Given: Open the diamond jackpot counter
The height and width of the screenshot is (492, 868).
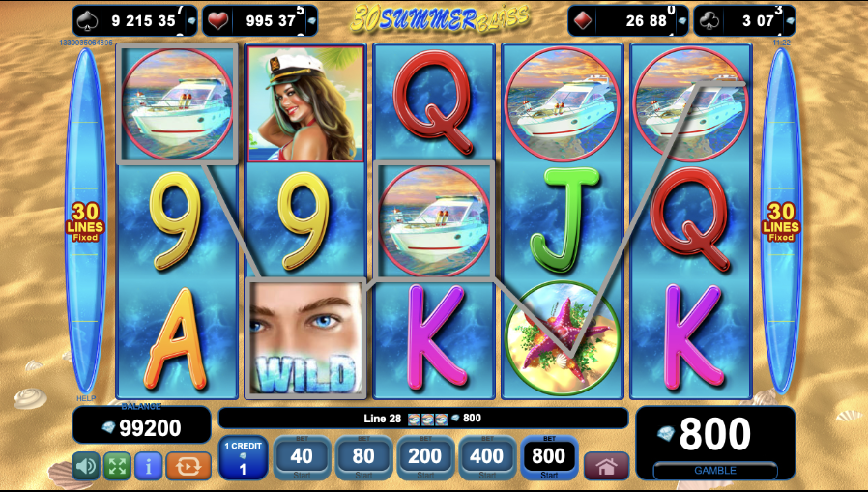Looking at the screenshot, I should (x=628, y=21).
